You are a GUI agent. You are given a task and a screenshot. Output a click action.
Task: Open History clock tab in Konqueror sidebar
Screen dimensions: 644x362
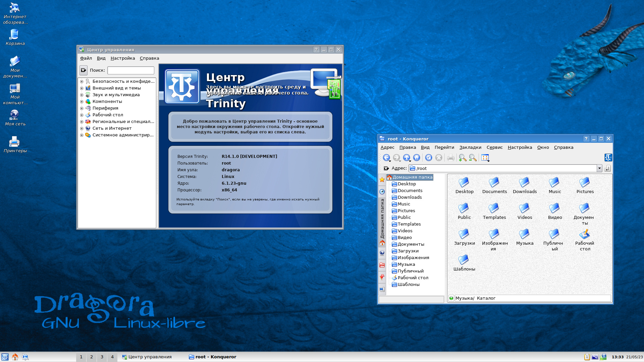(382, 192)
